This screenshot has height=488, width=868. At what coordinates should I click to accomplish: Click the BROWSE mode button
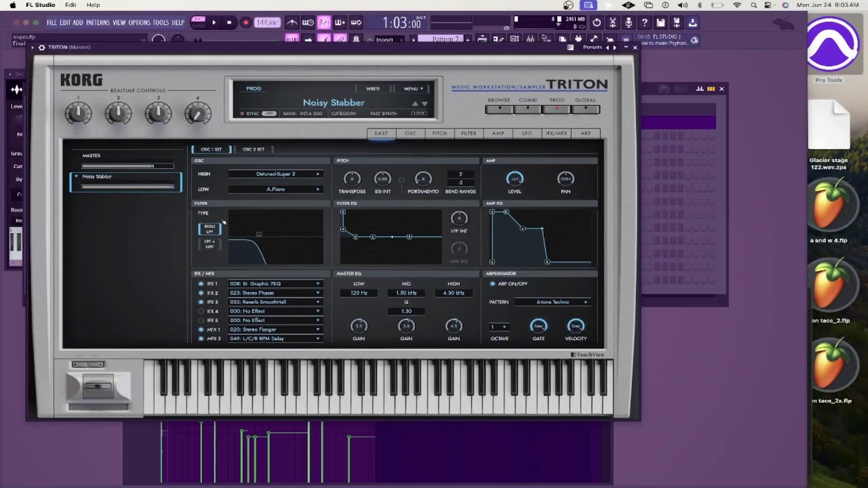click(498, 108)
